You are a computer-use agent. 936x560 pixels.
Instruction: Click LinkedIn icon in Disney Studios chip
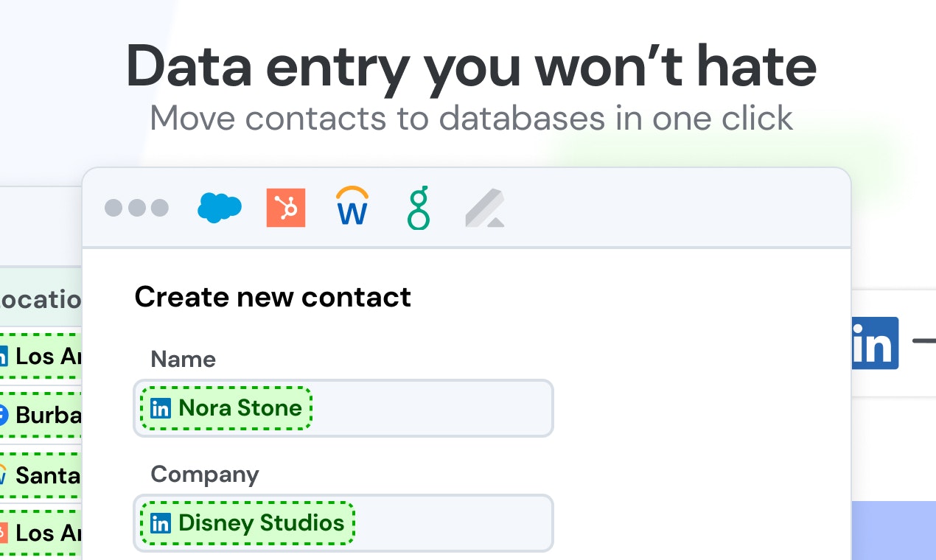[x=161, y=523]
